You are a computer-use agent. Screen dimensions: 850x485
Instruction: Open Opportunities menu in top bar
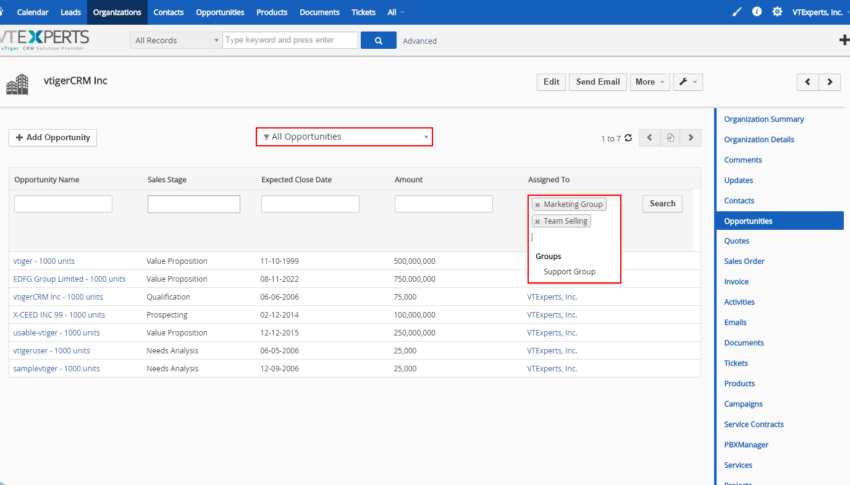[220, 12]
